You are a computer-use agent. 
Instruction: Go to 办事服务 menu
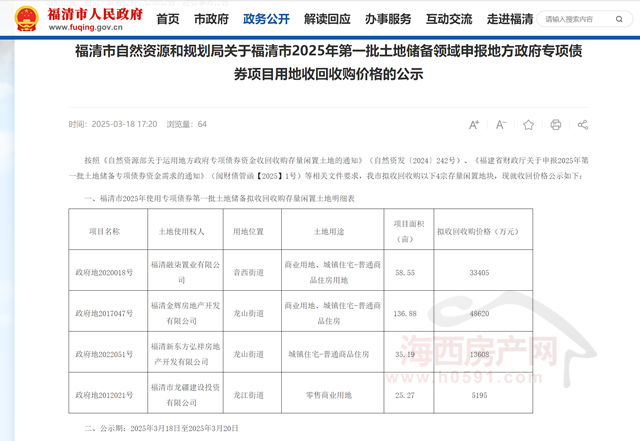pyautogui.click(x=388, y=19)
